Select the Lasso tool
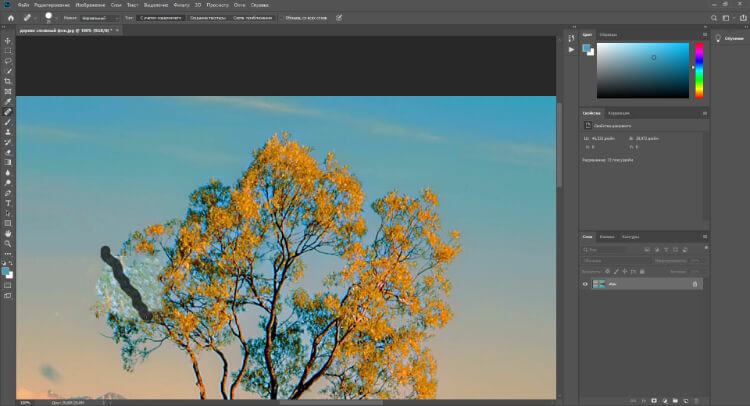 point(8,61)
